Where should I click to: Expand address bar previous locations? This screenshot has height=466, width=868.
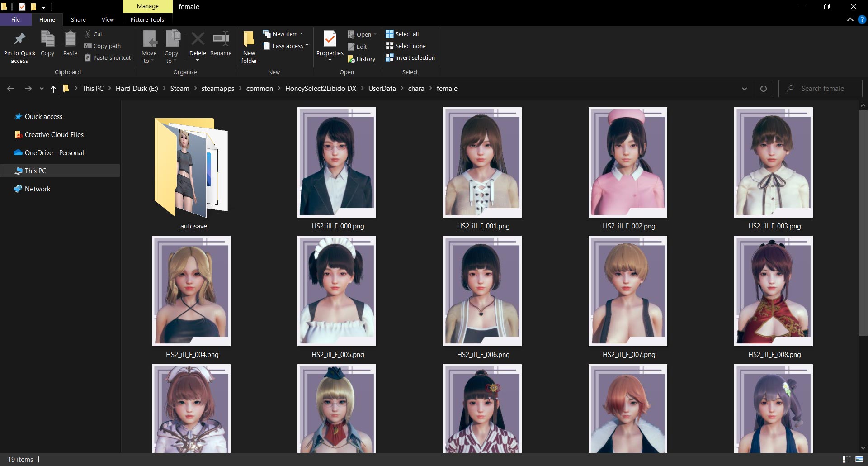(x=744, y=89)
